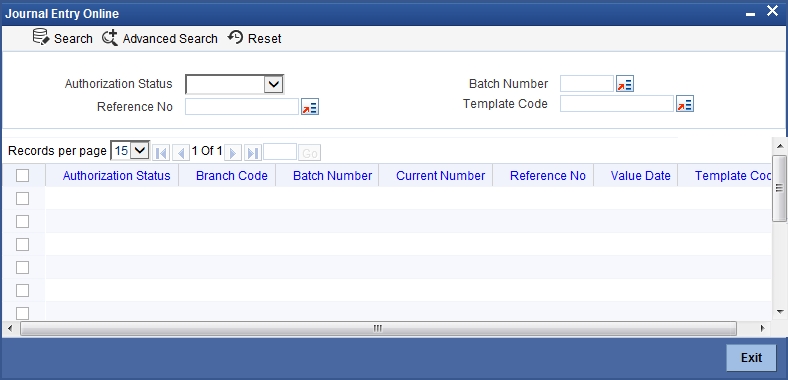Go to previous page of records
Image resolution: width=788 pixels, height=380 pixels.
pos(180,152)
